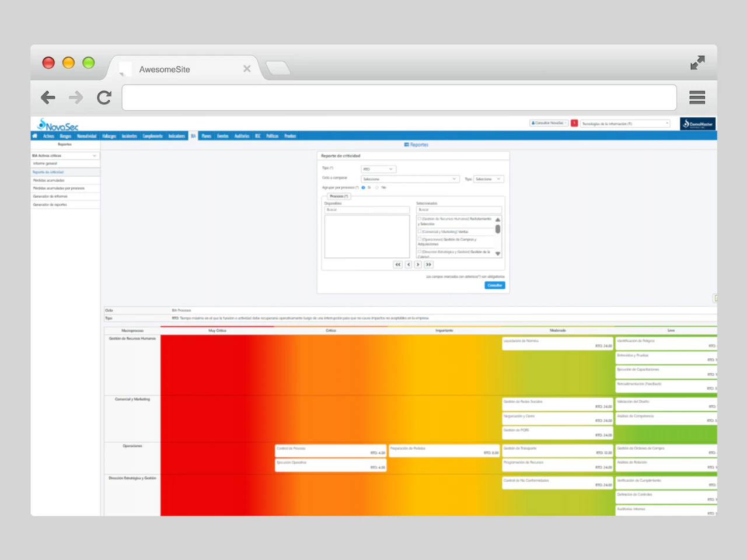Select 'Si' for Agrupar por procesos
Image resolution: width=747 pixels, height=560 pixels.
pos(364,188)
